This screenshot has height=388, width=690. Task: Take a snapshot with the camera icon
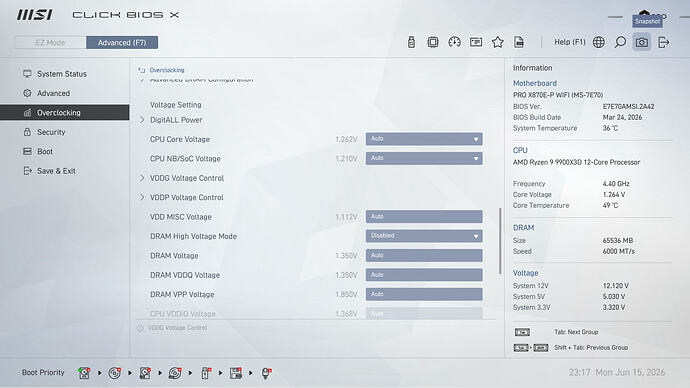click(642, 42)
